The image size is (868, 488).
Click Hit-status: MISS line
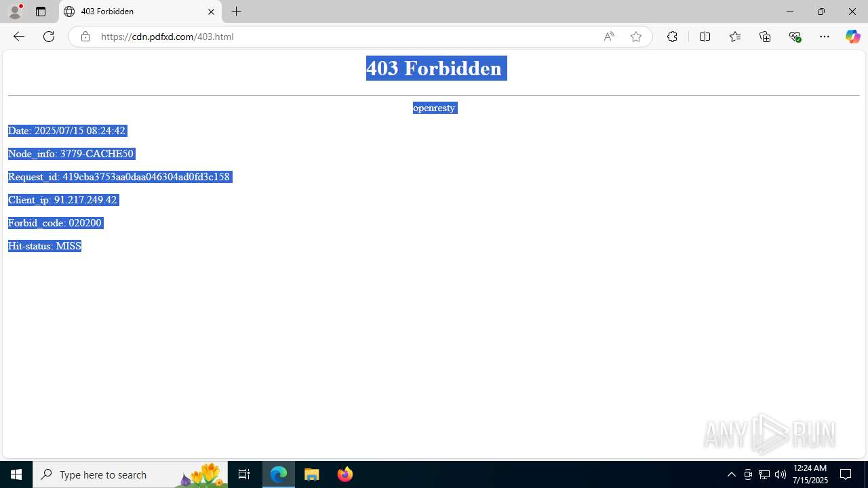pyautogui.click(x=45, y=246)
